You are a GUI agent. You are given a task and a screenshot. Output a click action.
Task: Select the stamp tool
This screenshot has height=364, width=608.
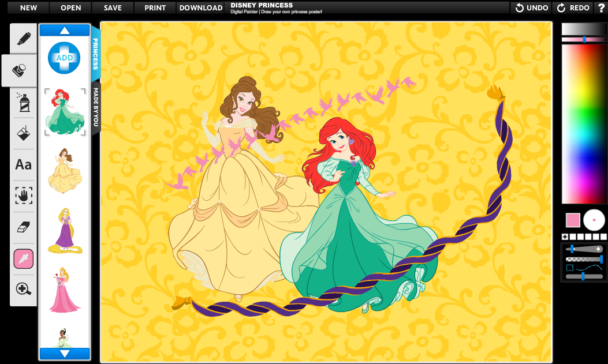point(20,70)
